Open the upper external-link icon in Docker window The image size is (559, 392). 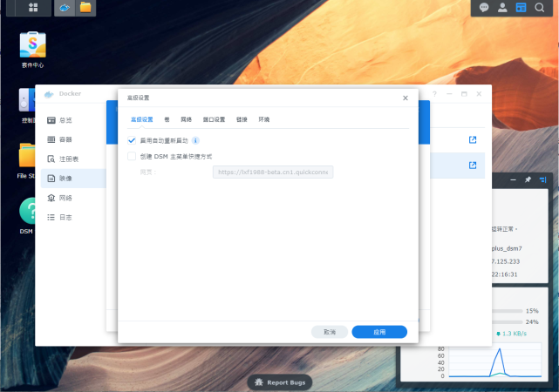pos(473,139)
